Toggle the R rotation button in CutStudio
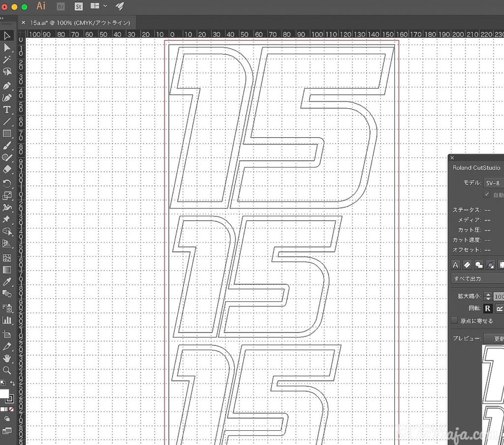The height and width of the screenshot is (445, 504). pos(487,308)
